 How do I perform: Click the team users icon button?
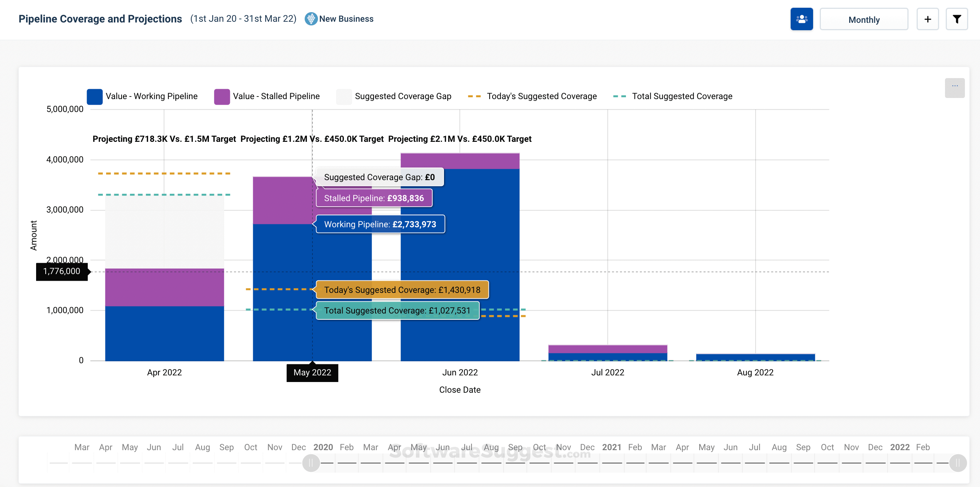pos(801,19)
